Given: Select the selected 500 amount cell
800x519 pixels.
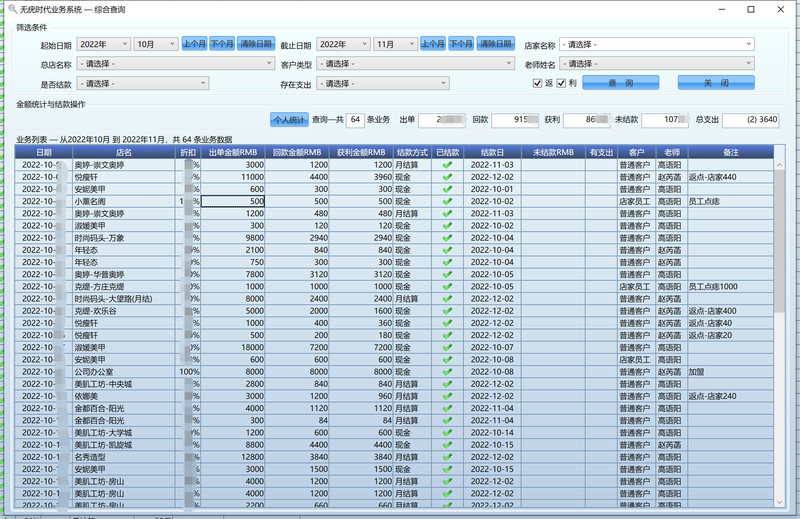Looking at the screenshot, I should point(233,202).
